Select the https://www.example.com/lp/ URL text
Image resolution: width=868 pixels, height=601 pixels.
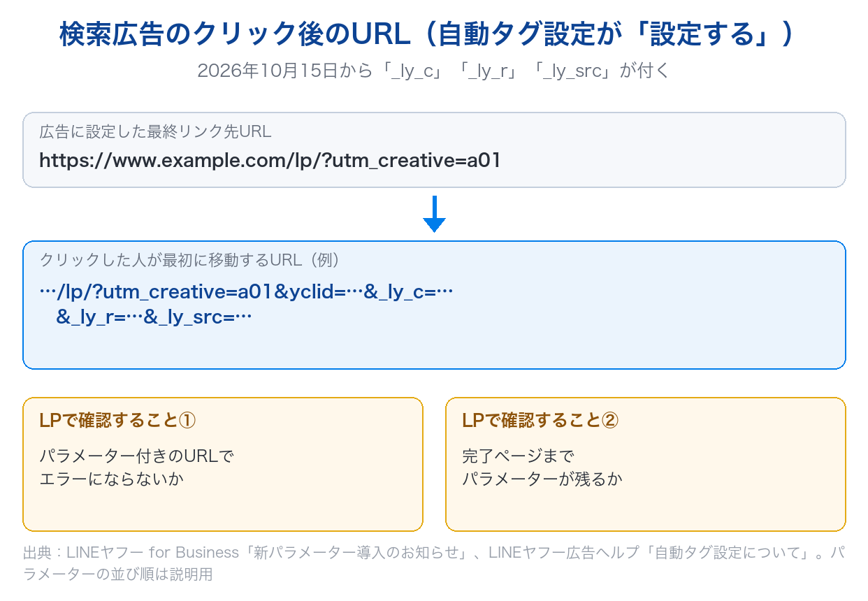pos(270,161)
